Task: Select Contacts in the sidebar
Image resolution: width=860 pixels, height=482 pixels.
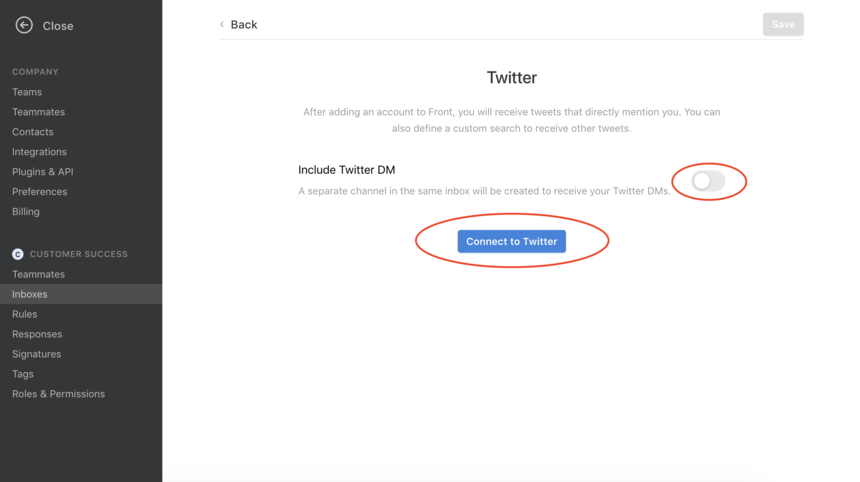Action: (x=33, y=132)
